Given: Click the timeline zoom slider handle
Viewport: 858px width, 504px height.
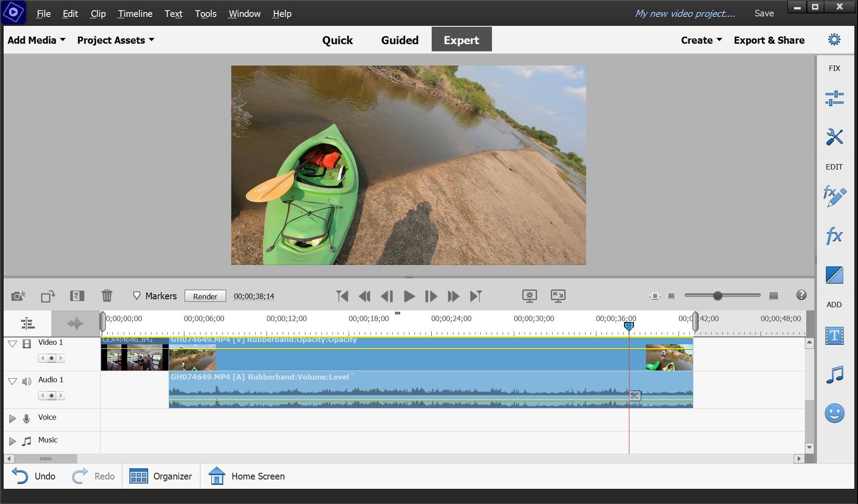Looking at the screenshot, I should [717, 296].
